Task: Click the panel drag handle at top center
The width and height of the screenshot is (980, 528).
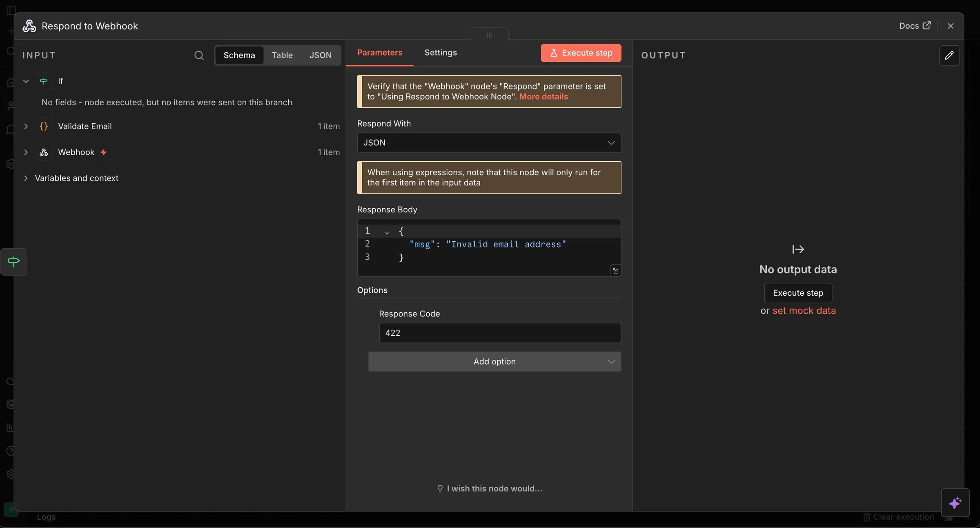Action: tap(489, 35)
